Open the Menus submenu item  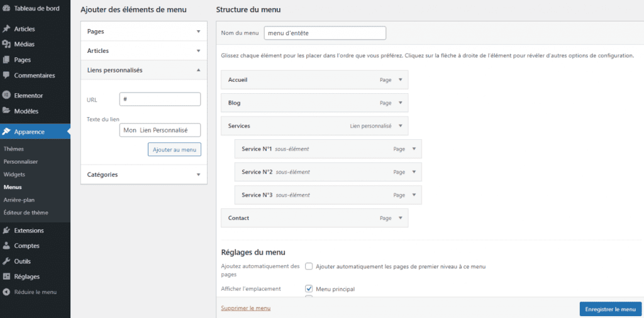(x=13, y=187)
